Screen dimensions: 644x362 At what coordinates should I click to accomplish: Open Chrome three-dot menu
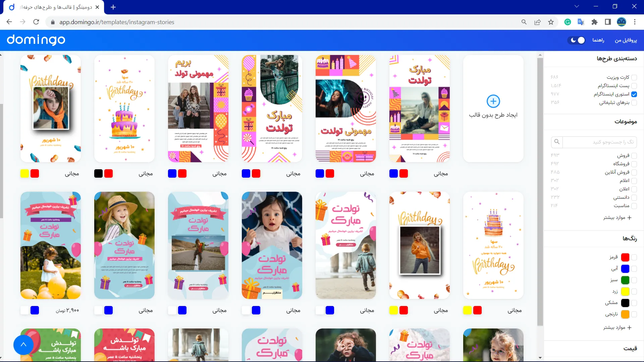[635, 22]
